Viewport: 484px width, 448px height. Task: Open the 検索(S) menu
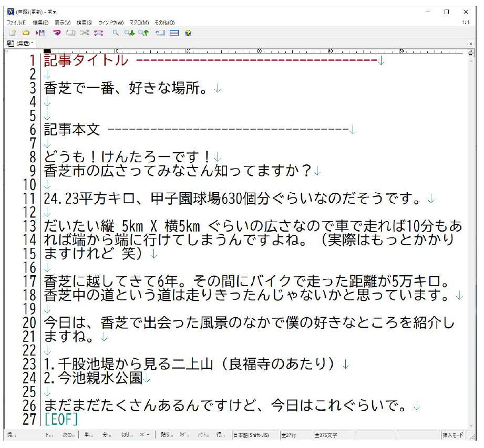click(x=84, y=23)
